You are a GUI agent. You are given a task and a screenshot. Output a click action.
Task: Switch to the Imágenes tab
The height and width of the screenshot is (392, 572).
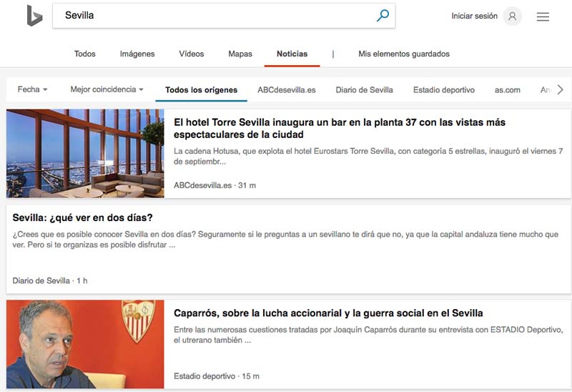137,54
